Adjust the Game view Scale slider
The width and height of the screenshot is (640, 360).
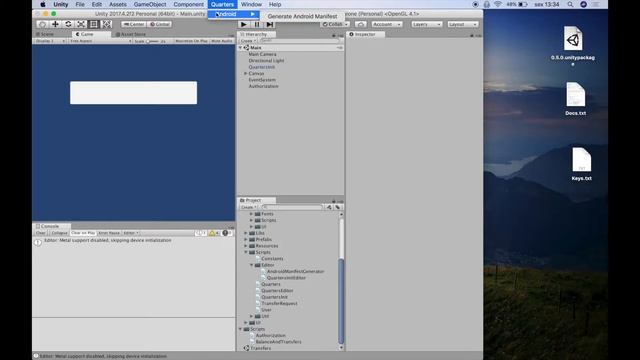coord(153,41)
